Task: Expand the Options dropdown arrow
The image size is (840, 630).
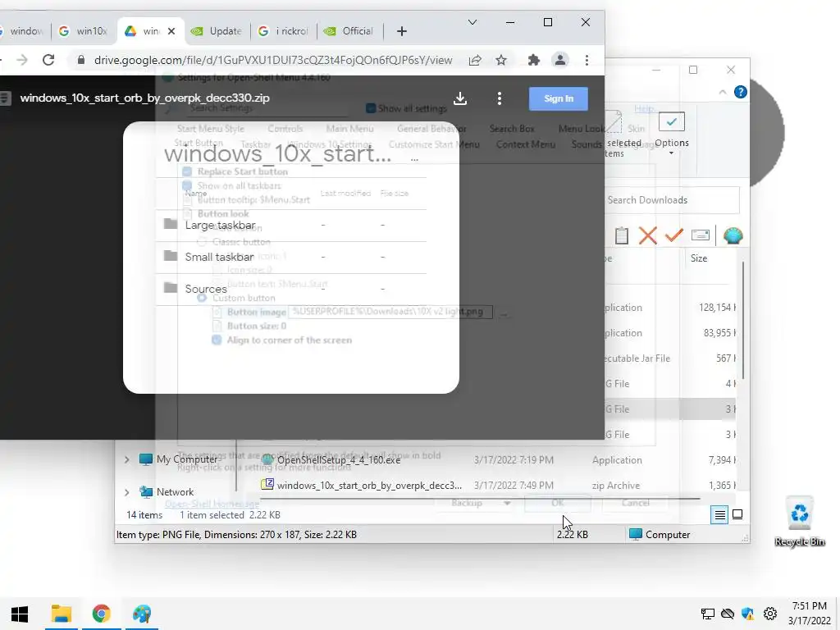Action: coord(671,153)
